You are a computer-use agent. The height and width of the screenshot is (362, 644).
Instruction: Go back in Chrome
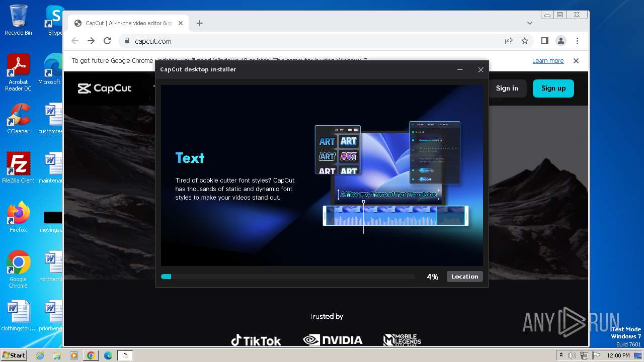[x=75, y=41]
